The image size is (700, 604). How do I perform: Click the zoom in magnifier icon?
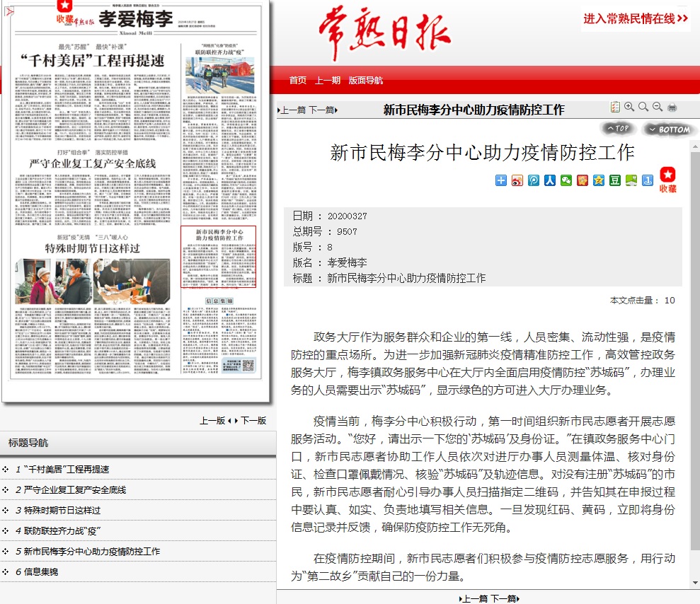point(629,107)
